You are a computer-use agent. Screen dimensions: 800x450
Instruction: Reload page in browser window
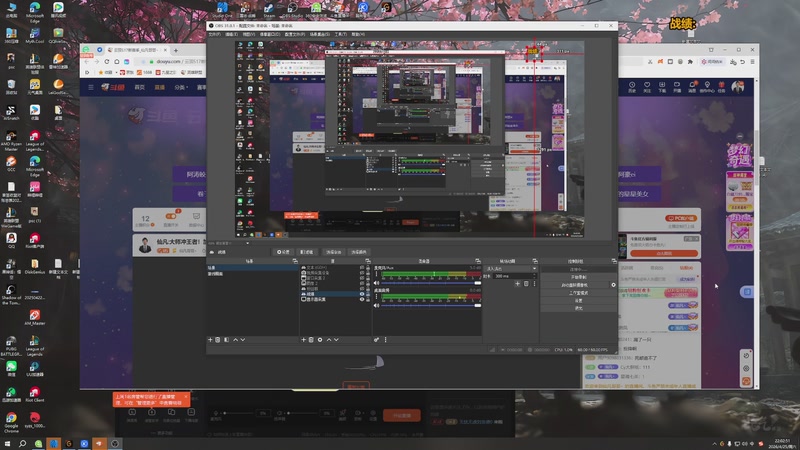(x=107, y=62)
